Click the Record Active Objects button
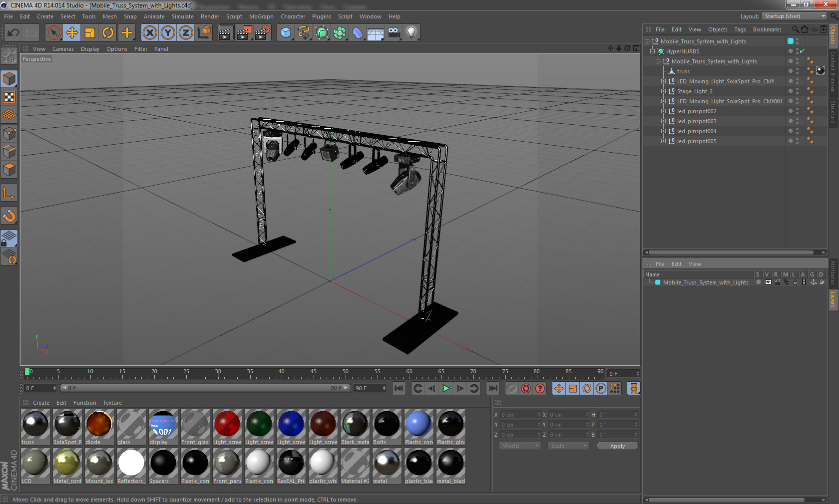 tap(512, 388)
